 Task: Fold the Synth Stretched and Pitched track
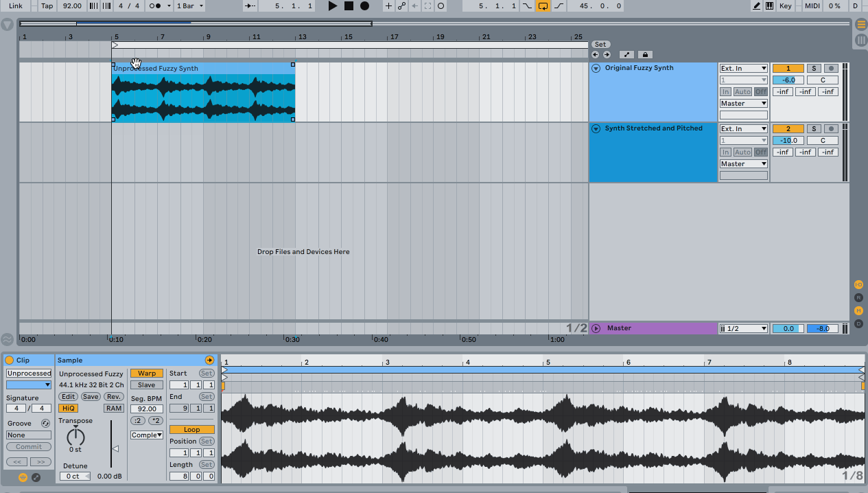596,128
